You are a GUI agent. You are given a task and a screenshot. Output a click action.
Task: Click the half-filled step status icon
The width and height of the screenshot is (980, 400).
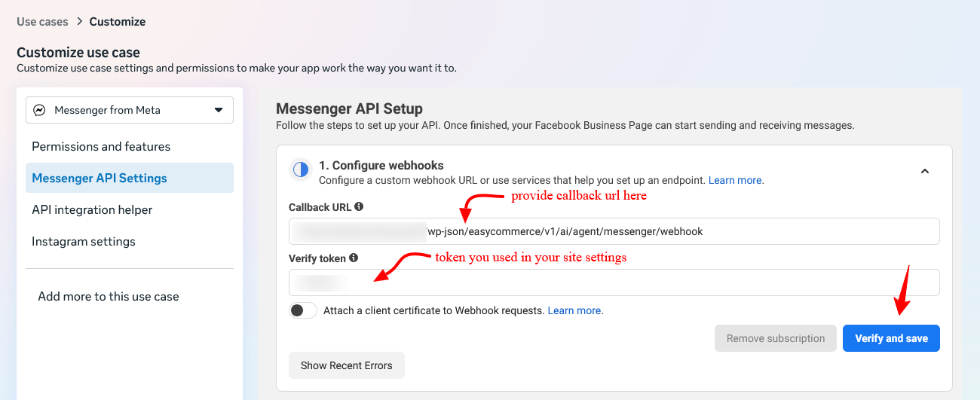301,169
